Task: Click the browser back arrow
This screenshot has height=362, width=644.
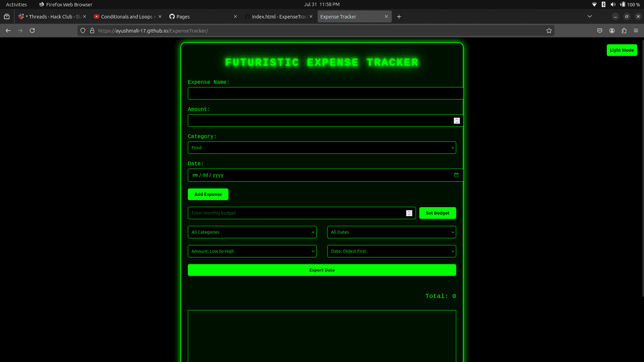Action: coord(8,31)
